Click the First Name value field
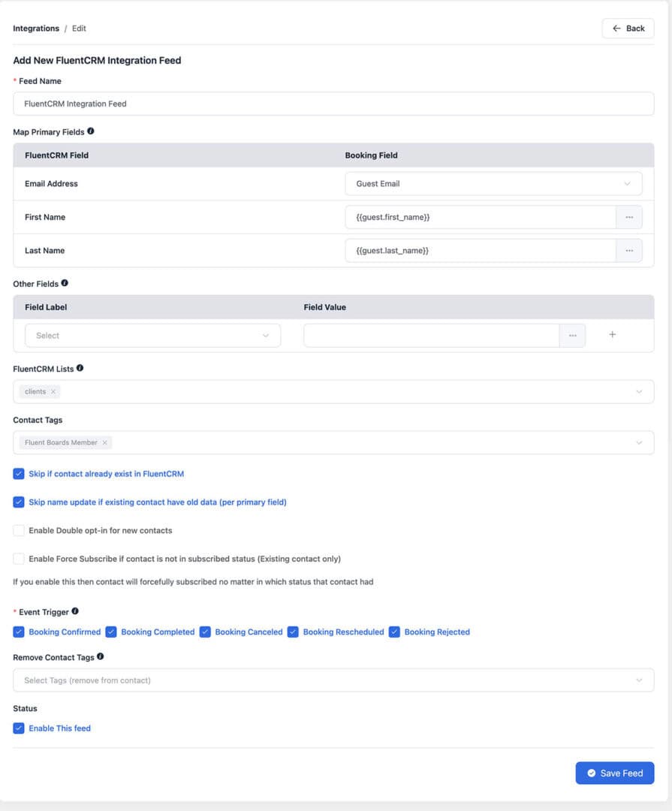 (481, 217)
